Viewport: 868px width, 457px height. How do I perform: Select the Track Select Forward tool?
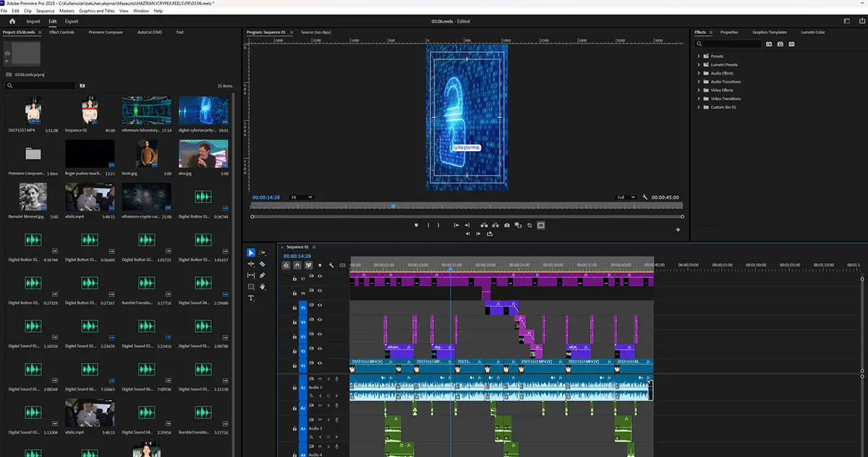(262, 252)
